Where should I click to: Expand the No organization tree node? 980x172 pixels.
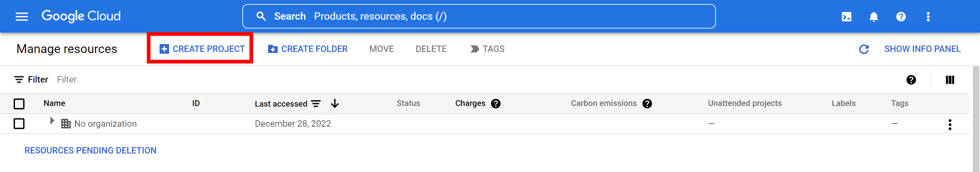tap(52, 121)
